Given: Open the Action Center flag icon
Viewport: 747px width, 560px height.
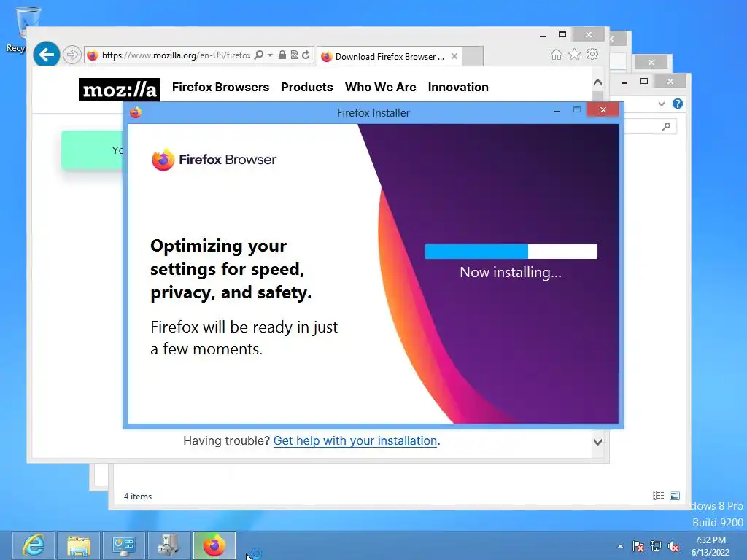Looking at the screenshot, I should click(x=638, y=546).
